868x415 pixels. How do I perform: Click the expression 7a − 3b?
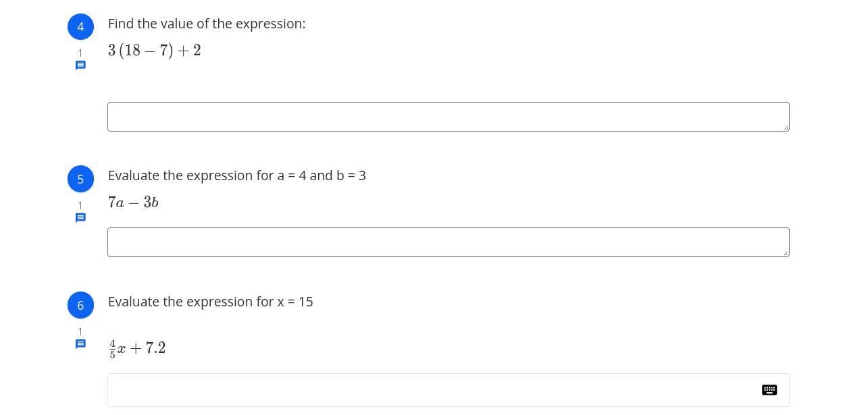point(133,202)
